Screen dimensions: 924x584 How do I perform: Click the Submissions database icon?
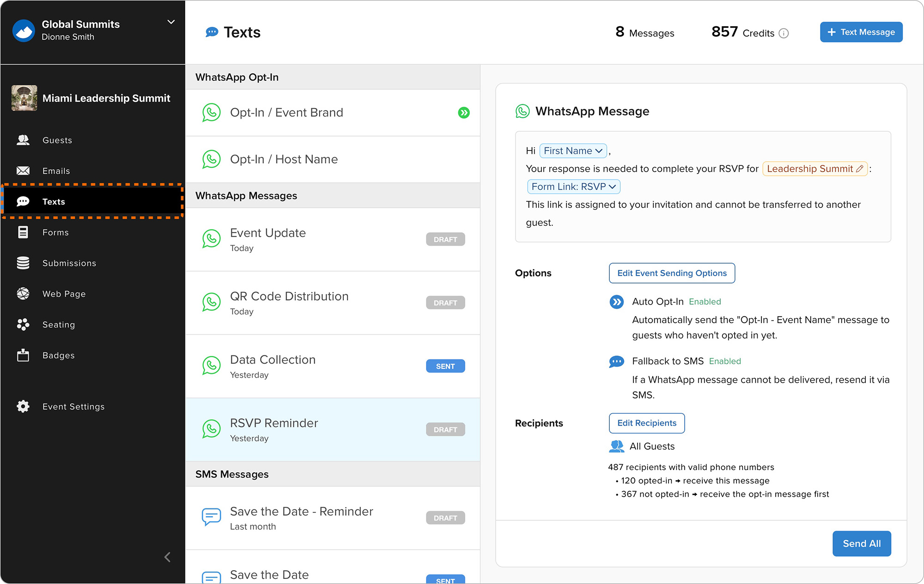23,263
